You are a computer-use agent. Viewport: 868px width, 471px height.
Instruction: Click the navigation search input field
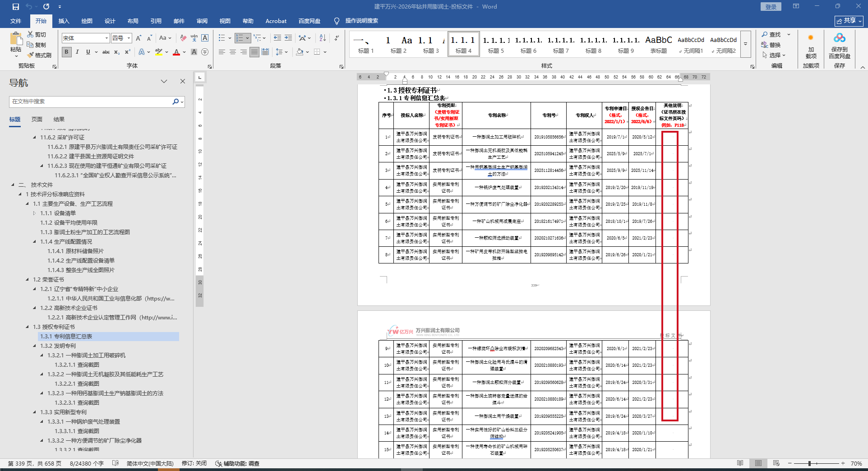pos(90,102)
